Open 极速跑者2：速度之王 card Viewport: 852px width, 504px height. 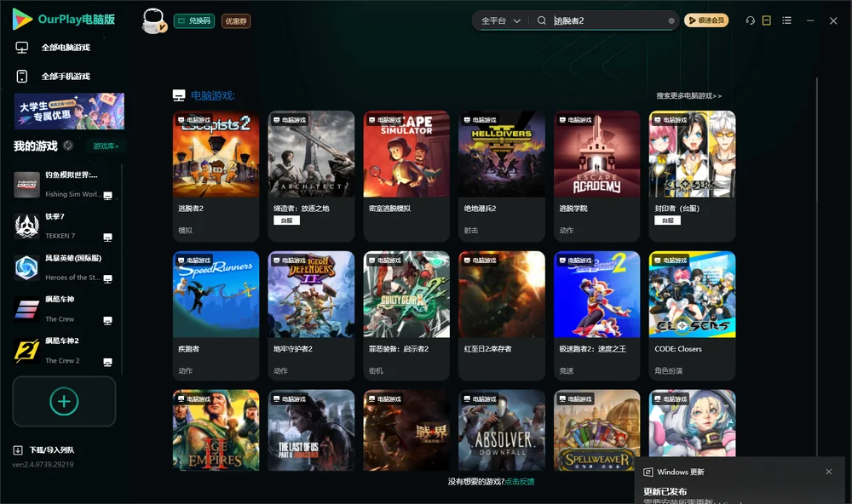(596, 316)
